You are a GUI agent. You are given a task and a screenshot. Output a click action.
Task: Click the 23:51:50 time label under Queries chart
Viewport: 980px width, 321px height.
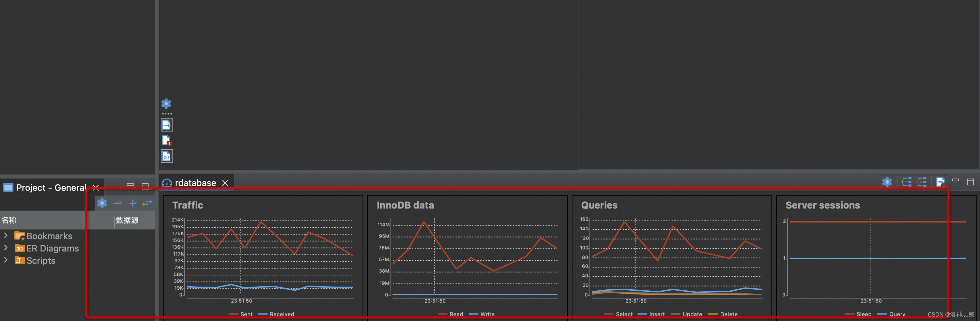pyautogui.click(x=636, y=301)
